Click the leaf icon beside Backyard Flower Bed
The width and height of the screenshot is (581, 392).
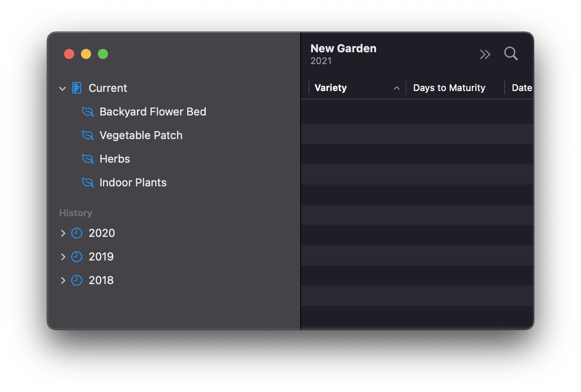[x=88, y=112]
